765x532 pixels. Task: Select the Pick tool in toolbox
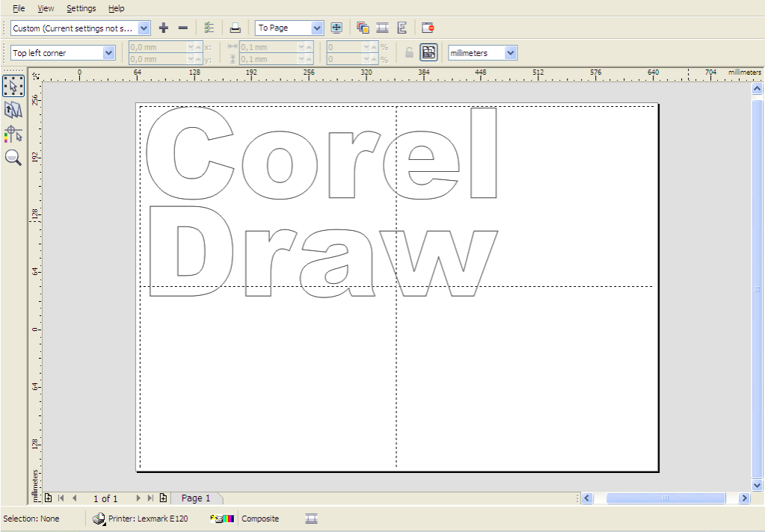(13, 87)
